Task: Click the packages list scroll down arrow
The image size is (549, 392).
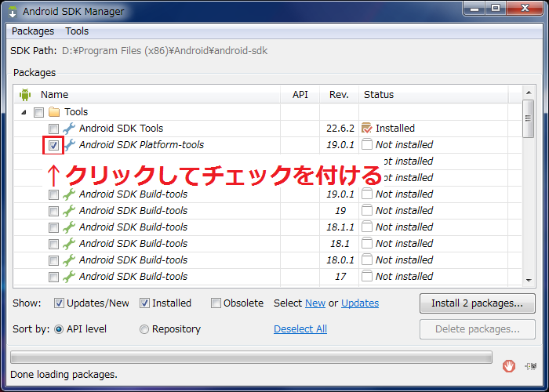Action: (529, 281)
